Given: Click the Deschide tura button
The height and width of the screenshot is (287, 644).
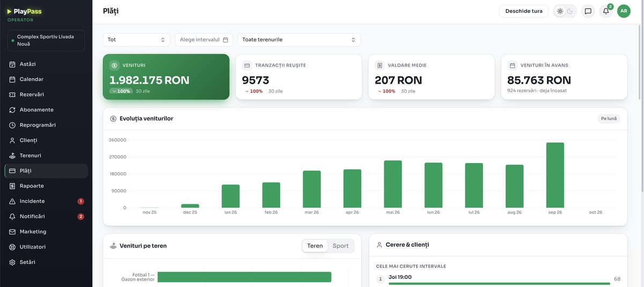Looking at the screenshot, I should point(524,11).
